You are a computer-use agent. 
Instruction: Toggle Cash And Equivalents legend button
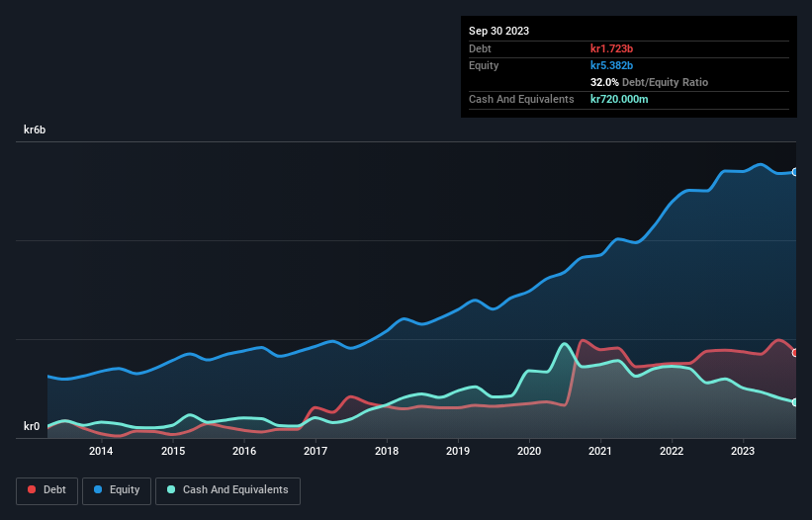click(227, 490)
